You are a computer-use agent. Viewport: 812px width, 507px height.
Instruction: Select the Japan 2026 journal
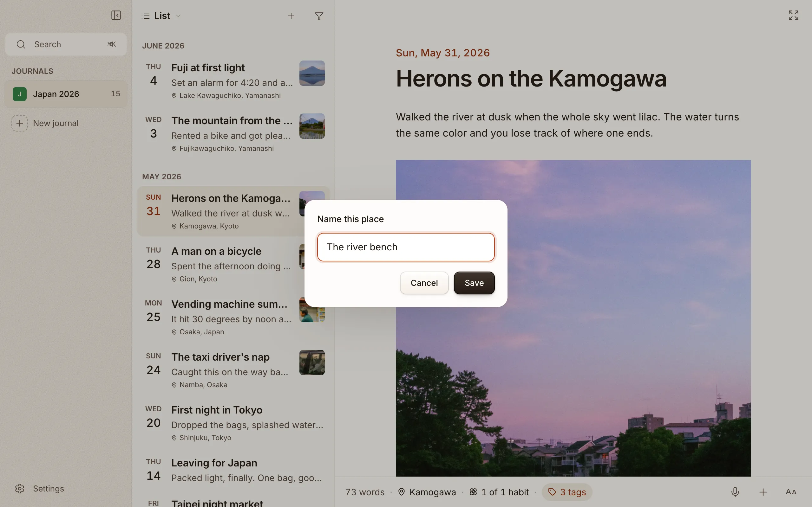(66, 94)
